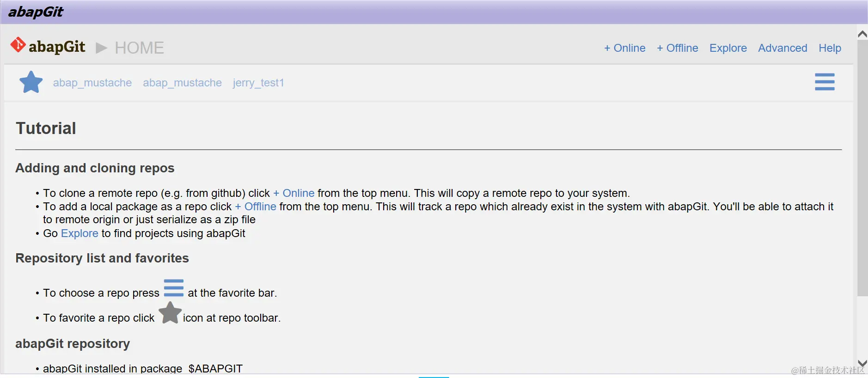
Task: Click the scrollbar up arrow
Action: click(x=862, y=34)
